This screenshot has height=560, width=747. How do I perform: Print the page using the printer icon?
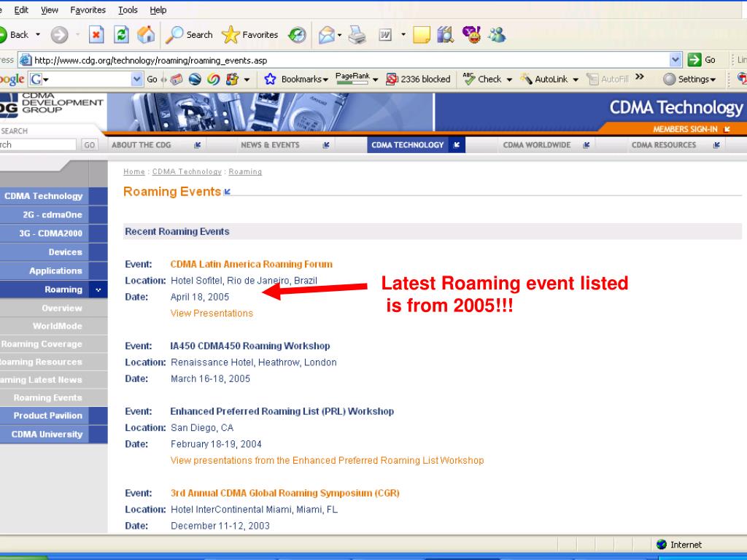click(357, 35)
